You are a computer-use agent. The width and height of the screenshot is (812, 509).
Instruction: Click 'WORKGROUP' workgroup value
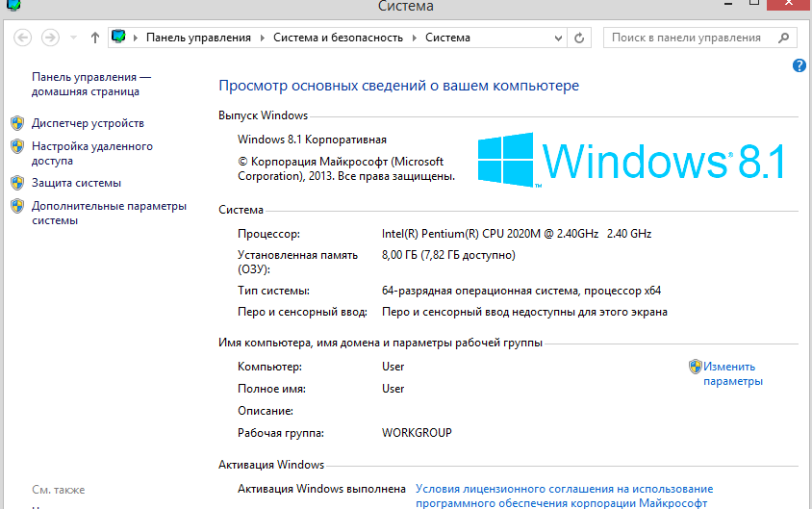pos(417,433)
